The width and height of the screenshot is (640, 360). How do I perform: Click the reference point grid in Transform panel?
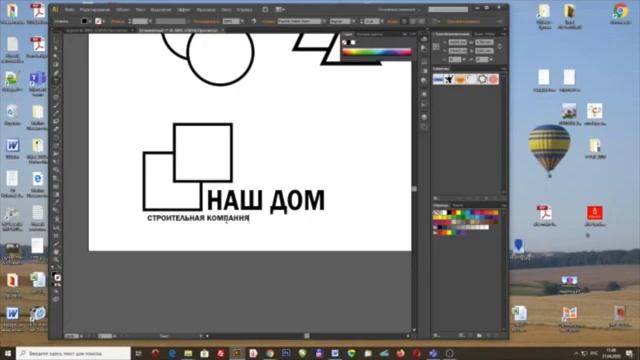point(436,47)
